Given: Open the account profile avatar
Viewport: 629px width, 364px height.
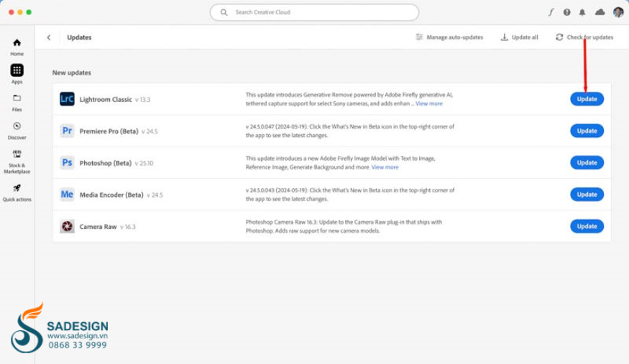Looking at the screenshot, I should tap(618, 12).
